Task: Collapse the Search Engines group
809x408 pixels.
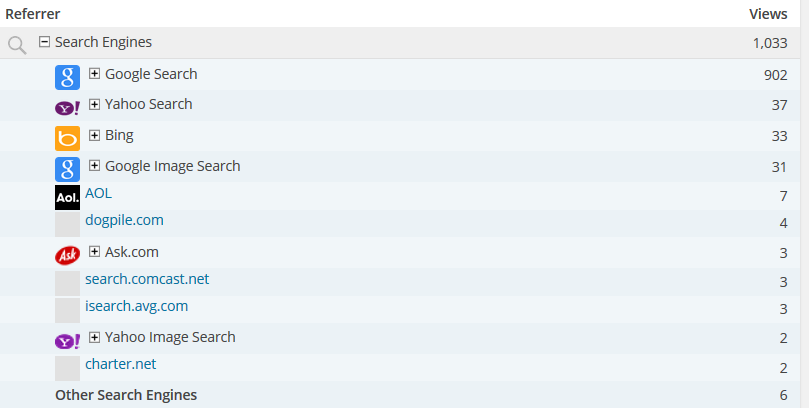Action: [x=44, y=42]
